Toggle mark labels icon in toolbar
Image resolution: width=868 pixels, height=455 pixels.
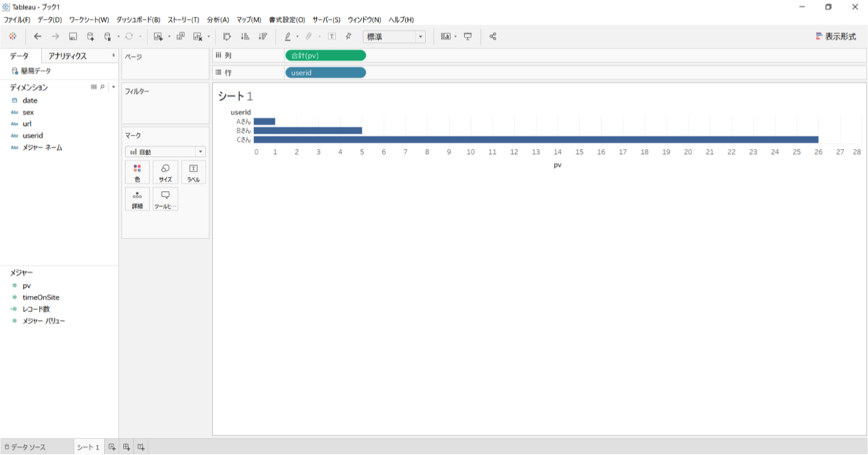coord(332,36)
